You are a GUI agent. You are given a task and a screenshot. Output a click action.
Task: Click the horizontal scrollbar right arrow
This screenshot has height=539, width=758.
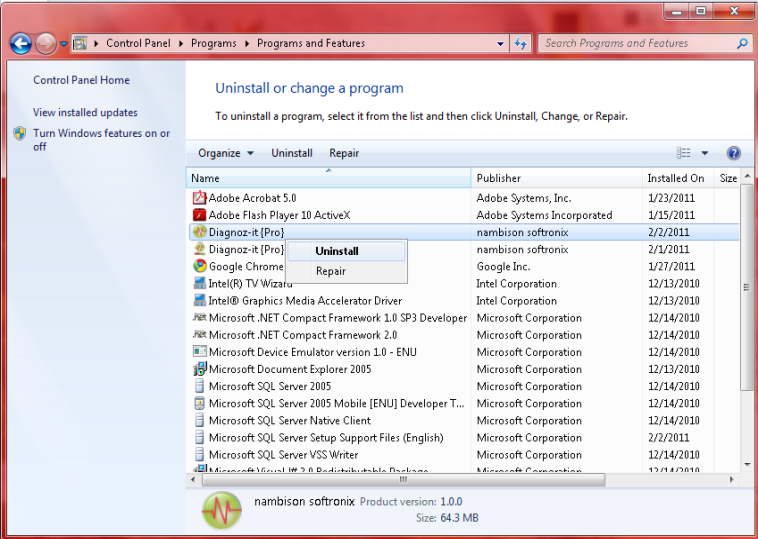731,480
